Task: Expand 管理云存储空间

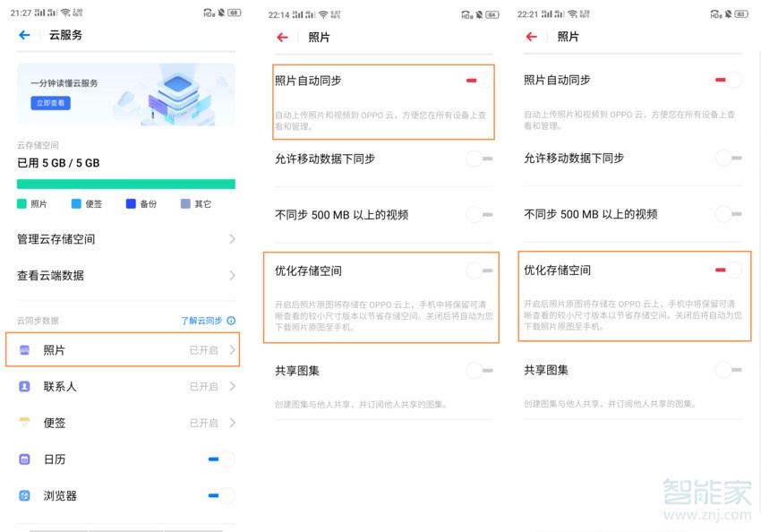Action: [125, 239]
